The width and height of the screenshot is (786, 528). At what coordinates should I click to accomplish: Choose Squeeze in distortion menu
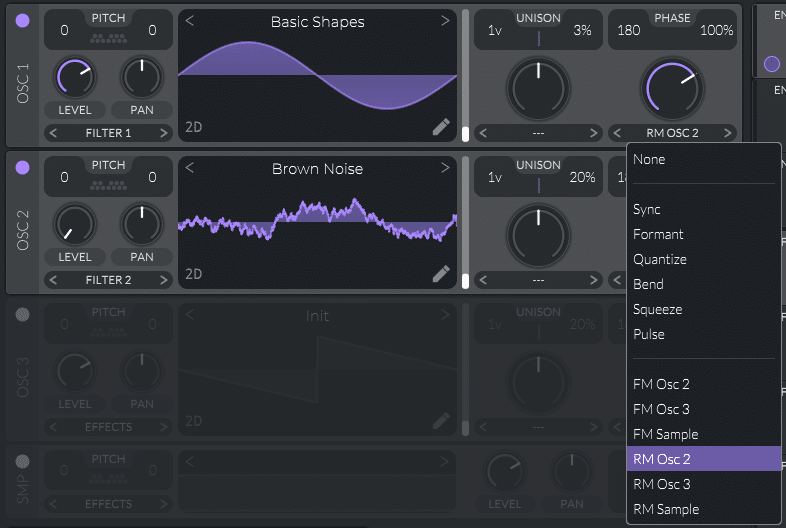point(703,309)
